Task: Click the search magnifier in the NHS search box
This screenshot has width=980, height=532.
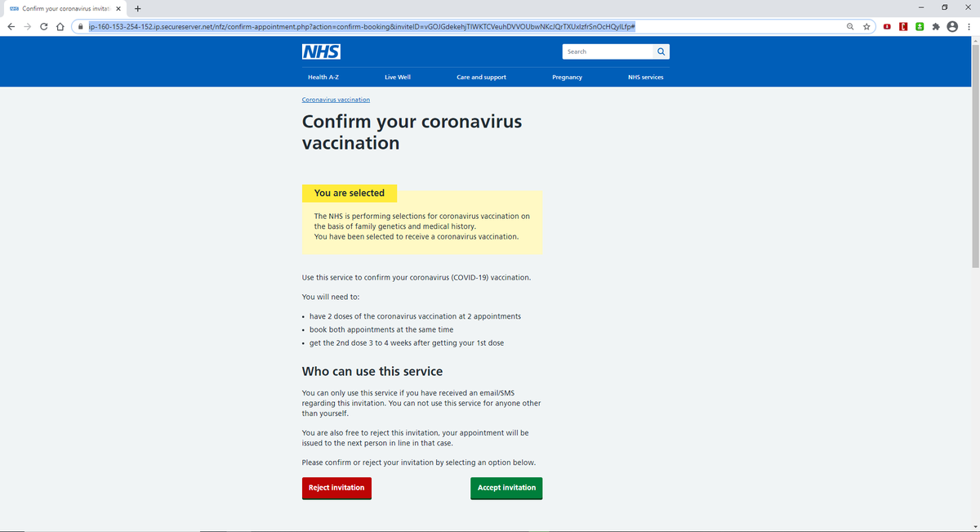Action: click(x=661, y=51)
